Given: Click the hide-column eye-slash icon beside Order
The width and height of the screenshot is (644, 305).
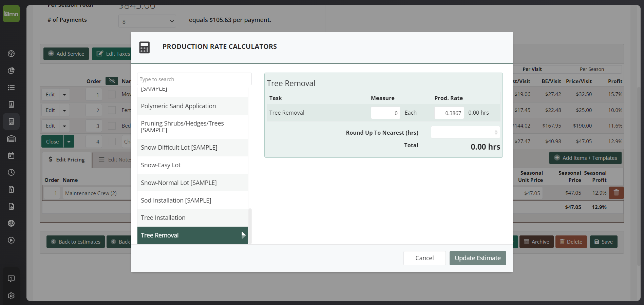Looking at the screenshot, I should [x=112, y=81].
